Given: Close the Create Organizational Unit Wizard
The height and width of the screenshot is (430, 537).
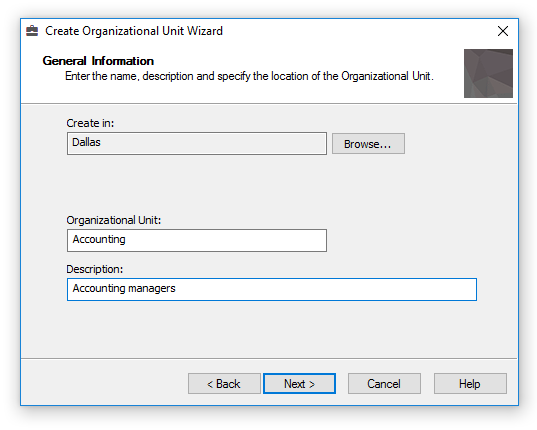Looking at the screenshot, I should (x=502, y=31).
